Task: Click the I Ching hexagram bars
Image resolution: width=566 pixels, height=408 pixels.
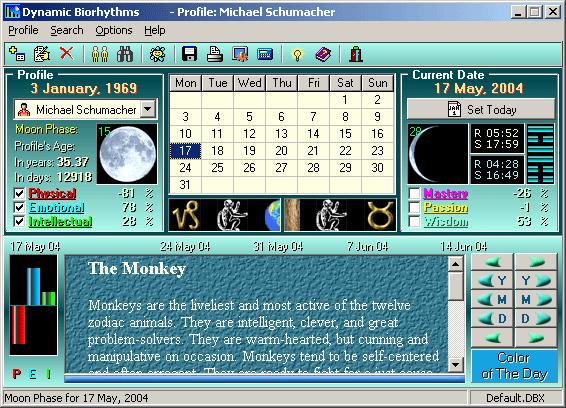Action: tap(540, 154)
